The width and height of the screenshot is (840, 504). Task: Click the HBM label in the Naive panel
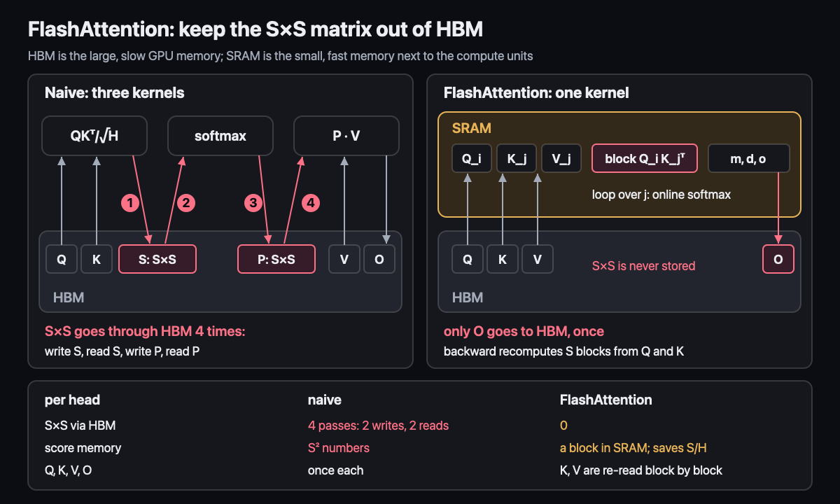point(69,297)
